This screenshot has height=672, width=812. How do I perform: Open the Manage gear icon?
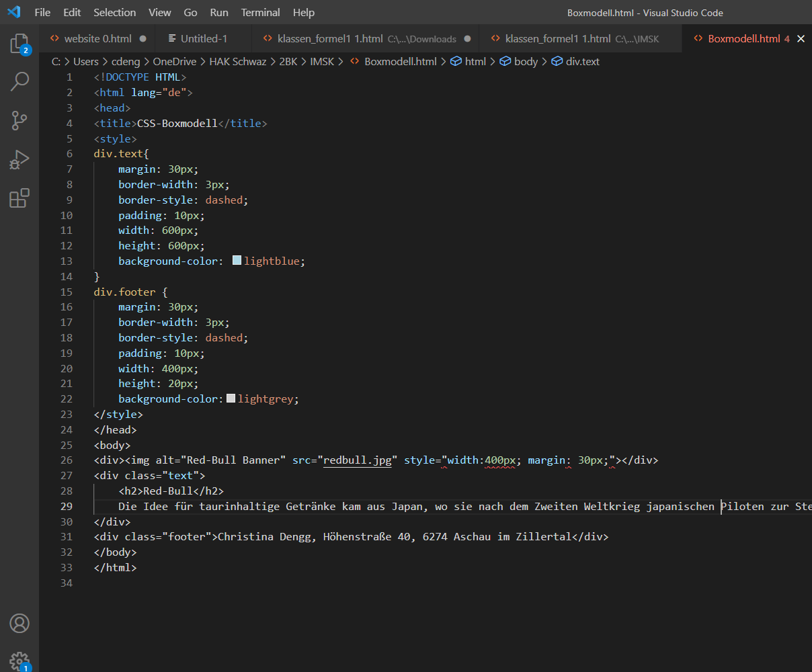[x=19, y=660]
